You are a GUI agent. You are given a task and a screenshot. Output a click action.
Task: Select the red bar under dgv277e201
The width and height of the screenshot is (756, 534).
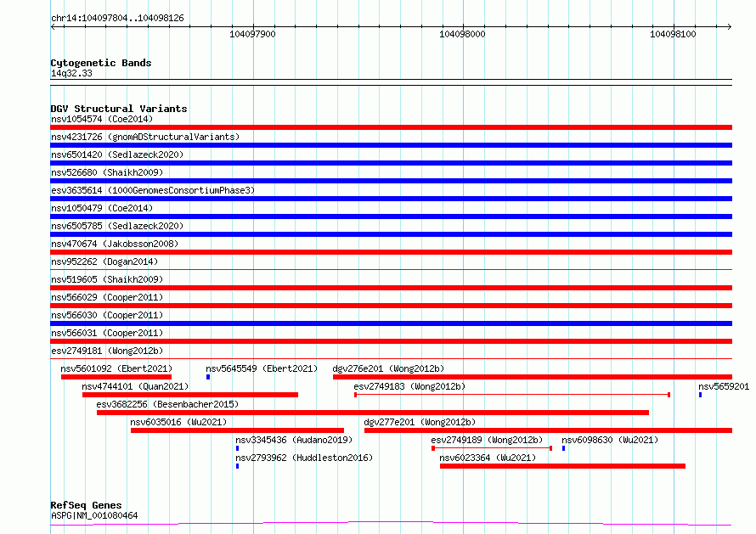click(548, 430)
